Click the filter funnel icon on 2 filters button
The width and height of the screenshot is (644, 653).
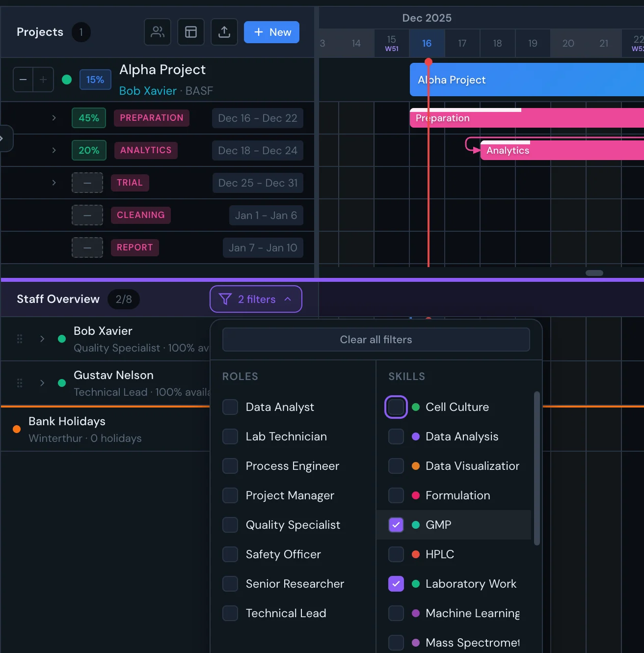click(225, 299)
